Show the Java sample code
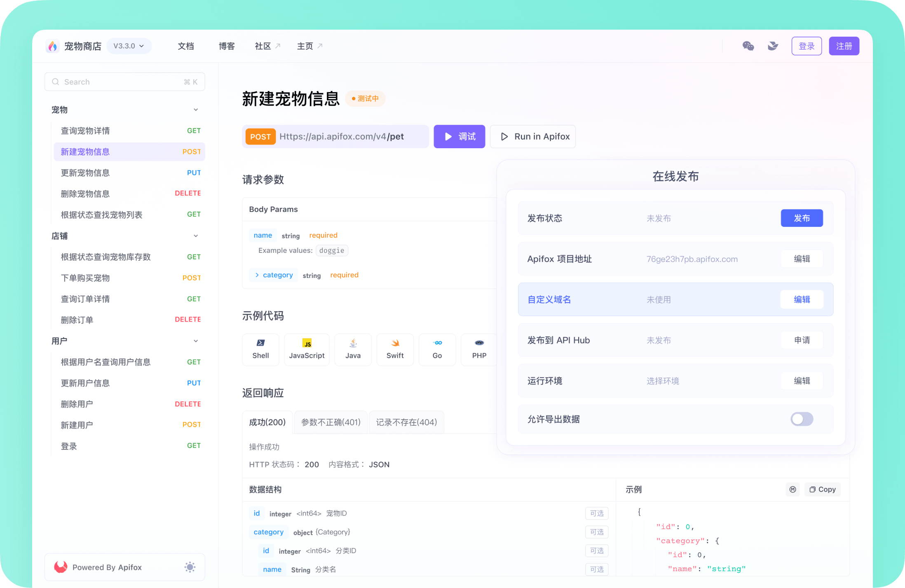The width and height of the screenshot is (905, 588). pos(353,349)
